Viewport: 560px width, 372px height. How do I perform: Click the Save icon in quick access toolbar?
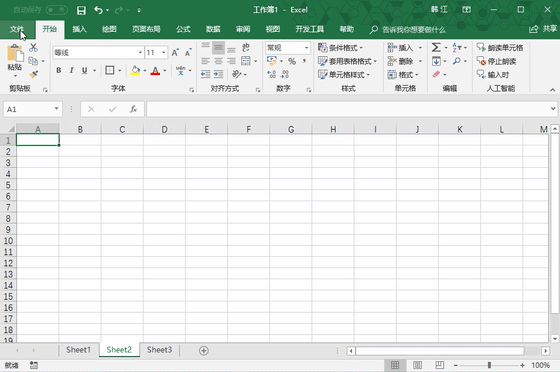coord(81,10)
